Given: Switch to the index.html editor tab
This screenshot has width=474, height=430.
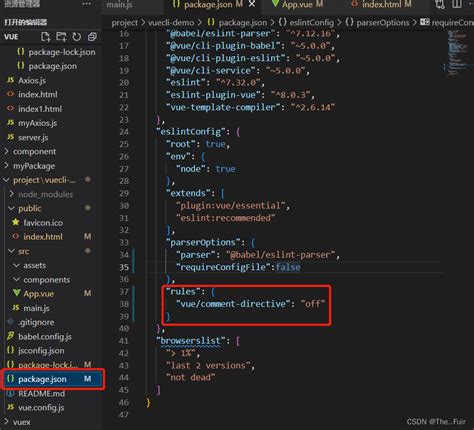Looking at the screenshot, I should pos(382,4).
